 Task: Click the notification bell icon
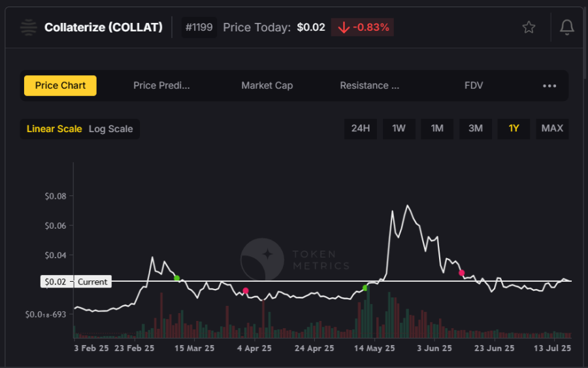566,27
